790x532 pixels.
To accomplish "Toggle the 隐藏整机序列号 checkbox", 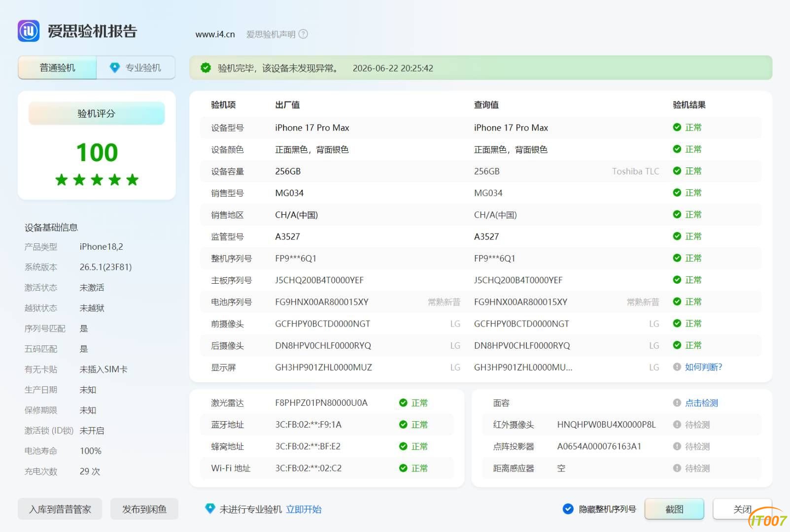I will (x=568, y=509).
